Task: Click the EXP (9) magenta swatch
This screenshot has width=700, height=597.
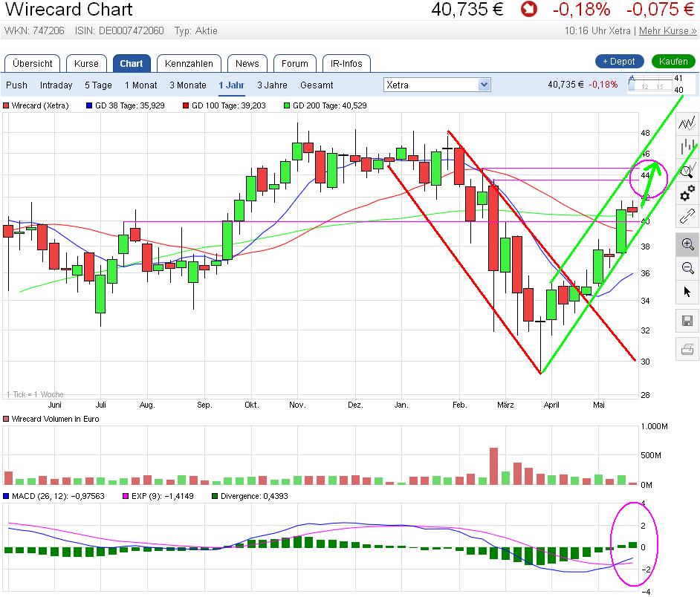Action: (126, 496)
